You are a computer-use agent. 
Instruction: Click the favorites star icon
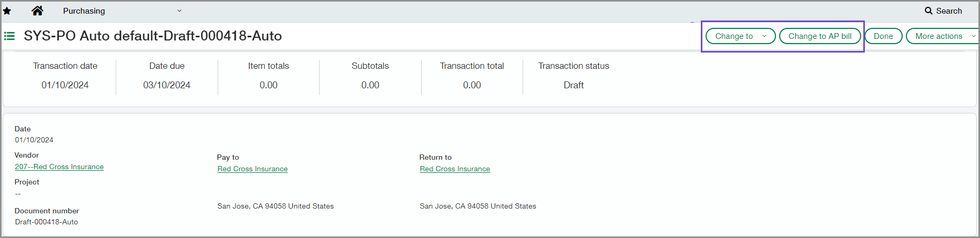tap(7, 11)
